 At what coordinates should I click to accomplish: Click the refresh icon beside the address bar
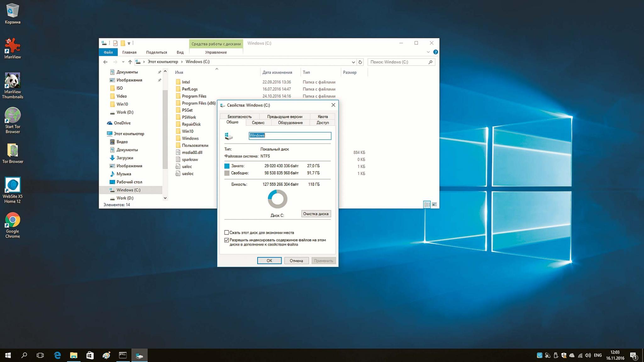[360, 62]
